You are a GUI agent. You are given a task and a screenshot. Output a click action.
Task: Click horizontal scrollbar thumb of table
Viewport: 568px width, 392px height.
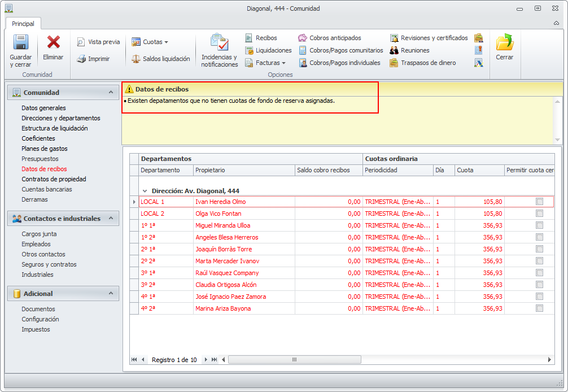click(295, 359)
